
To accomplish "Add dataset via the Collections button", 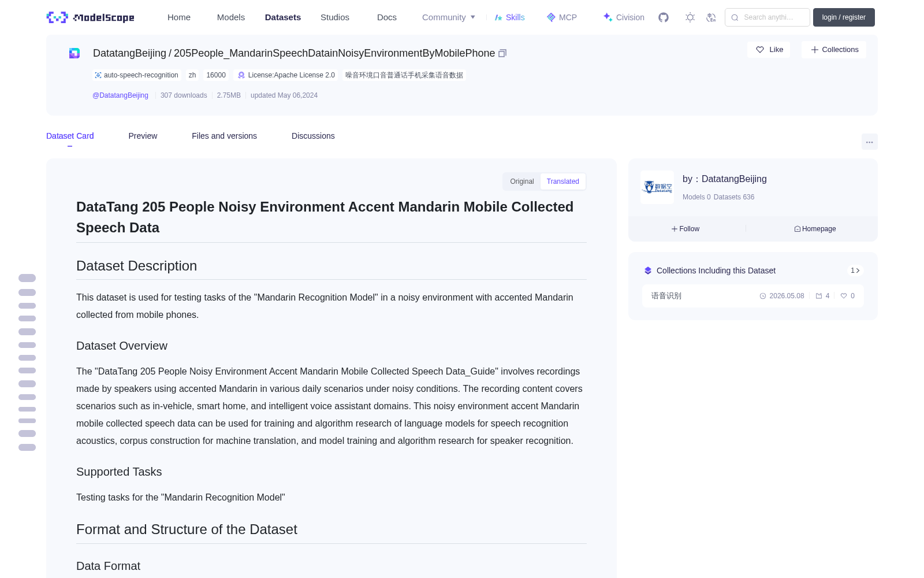I will [x=834, y=50].
